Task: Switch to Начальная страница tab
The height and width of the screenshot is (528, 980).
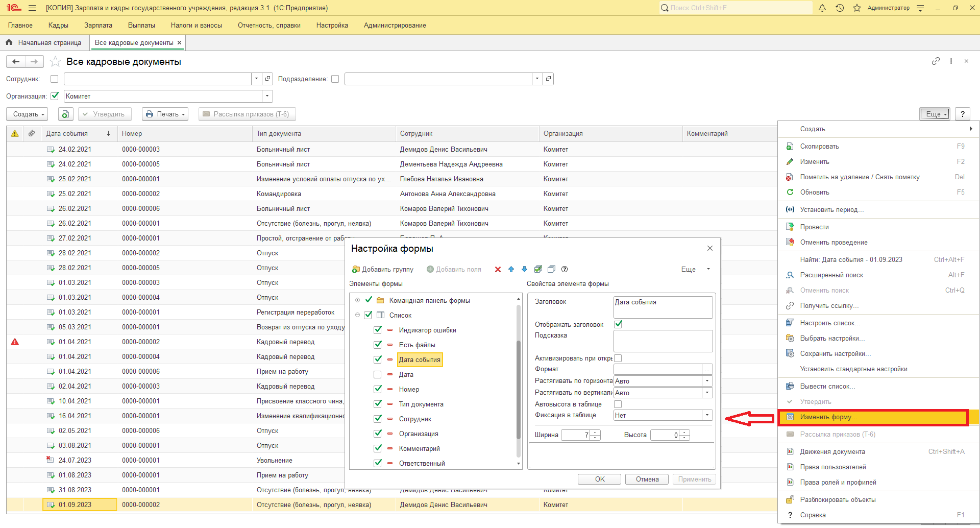Action: tap(44, 43)
